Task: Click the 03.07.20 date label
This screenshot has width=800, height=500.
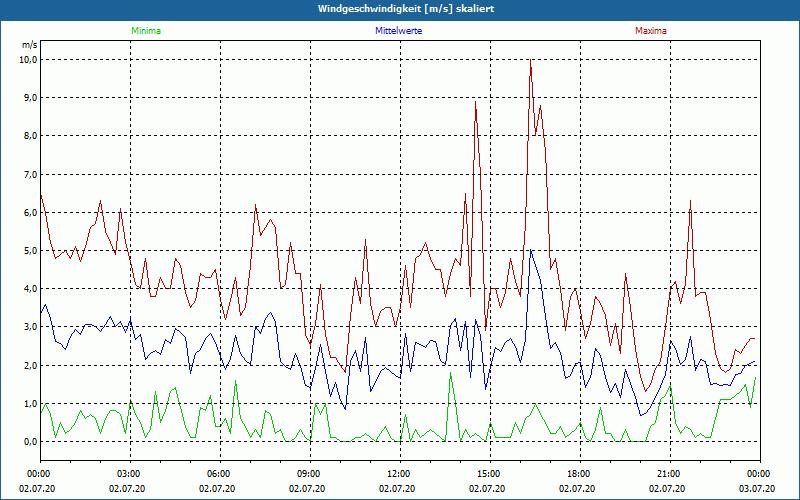Action: tap(758, 488)
